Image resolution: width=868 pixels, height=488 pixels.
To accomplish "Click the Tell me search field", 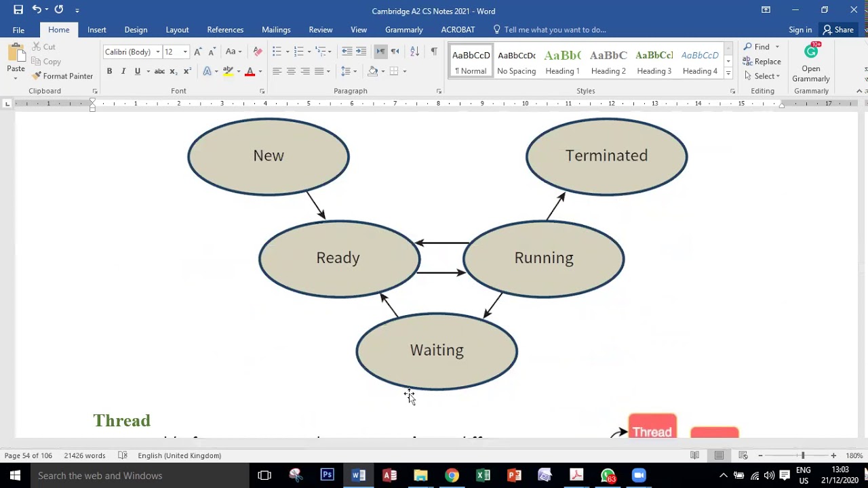I will pyautogui.click(x=555, y=30).
